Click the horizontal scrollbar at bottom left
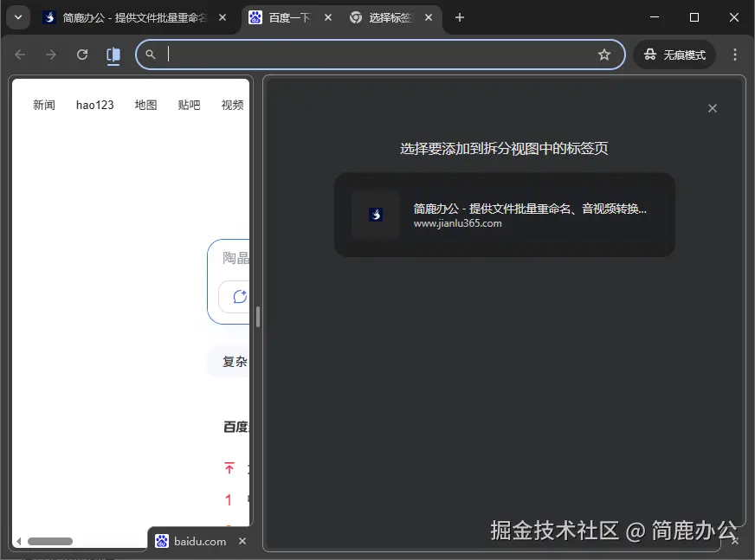755x560 pixels. pyautogui.click(x=50, y=541)
